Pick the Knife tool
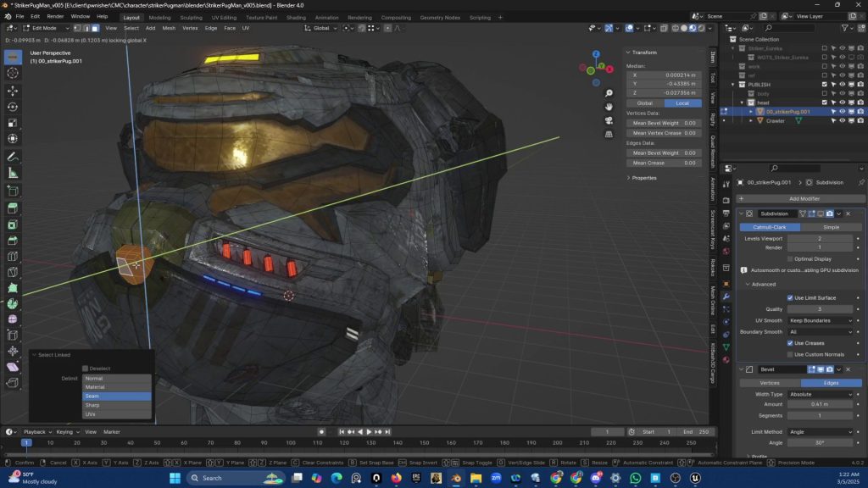 coord(13,272)
